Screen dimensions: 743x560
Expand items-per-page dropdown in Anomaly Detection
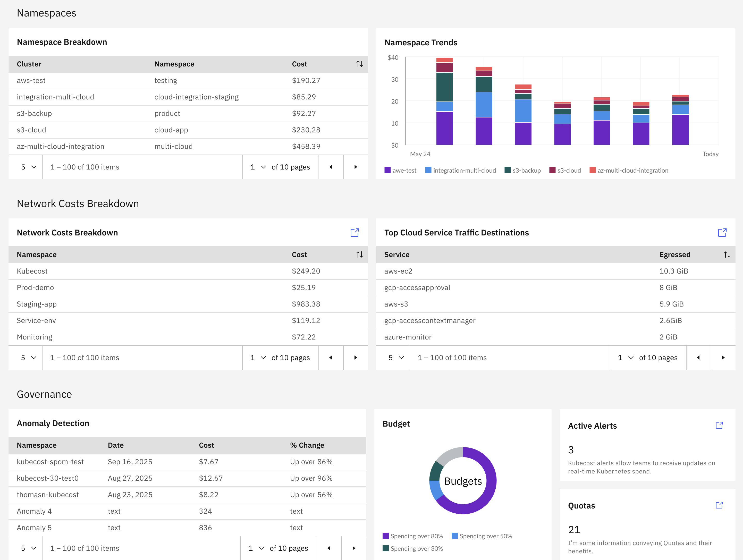tap(28, 548)
